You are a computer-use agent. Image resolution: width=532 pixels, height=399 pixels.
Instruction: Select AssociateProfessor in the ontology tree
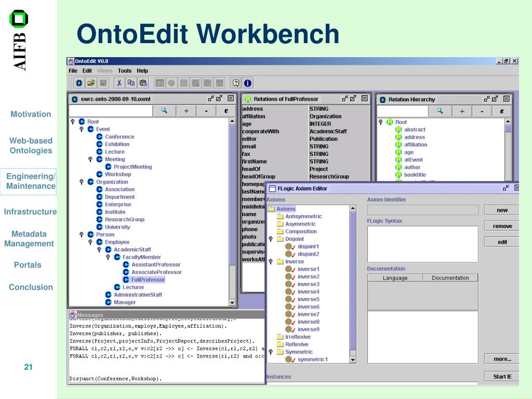point(156,272)
